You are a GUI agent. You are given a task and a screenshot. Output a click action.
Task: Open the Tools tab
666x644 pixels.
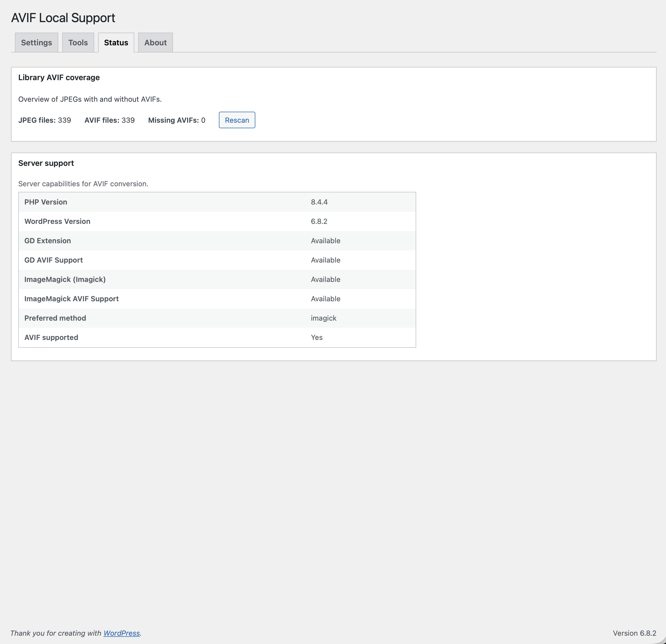click(x=78, y=42)
